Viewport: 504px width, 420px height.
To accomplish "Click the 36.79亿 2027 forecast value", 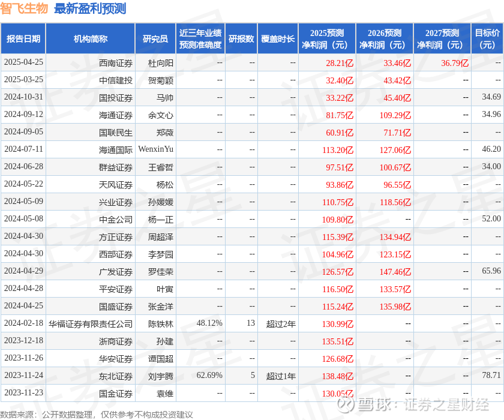I will point(455,63).
